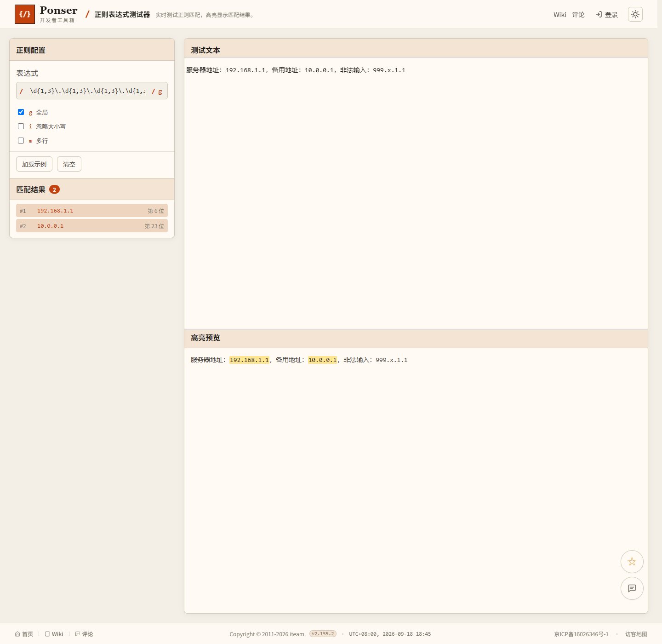Select match result #1 192.168.1.1
The width and height of the screenshot is (662, 644).
pyautogui.click(x=92, y=211)
